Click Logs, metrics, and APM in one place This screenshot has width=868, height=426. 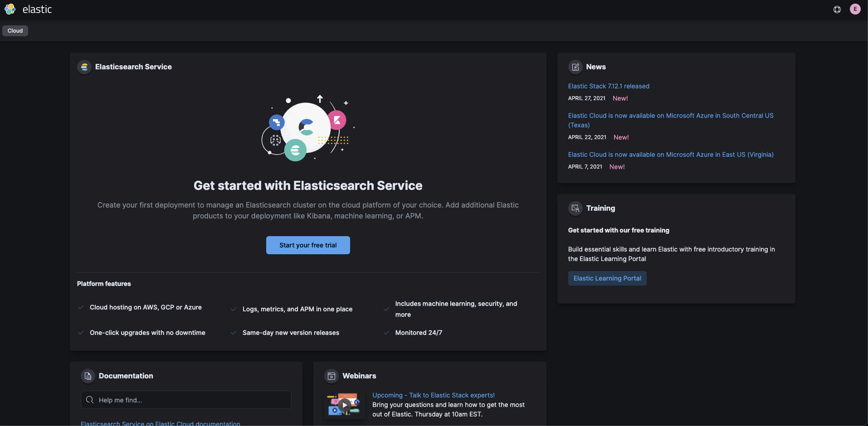(297, 309)
